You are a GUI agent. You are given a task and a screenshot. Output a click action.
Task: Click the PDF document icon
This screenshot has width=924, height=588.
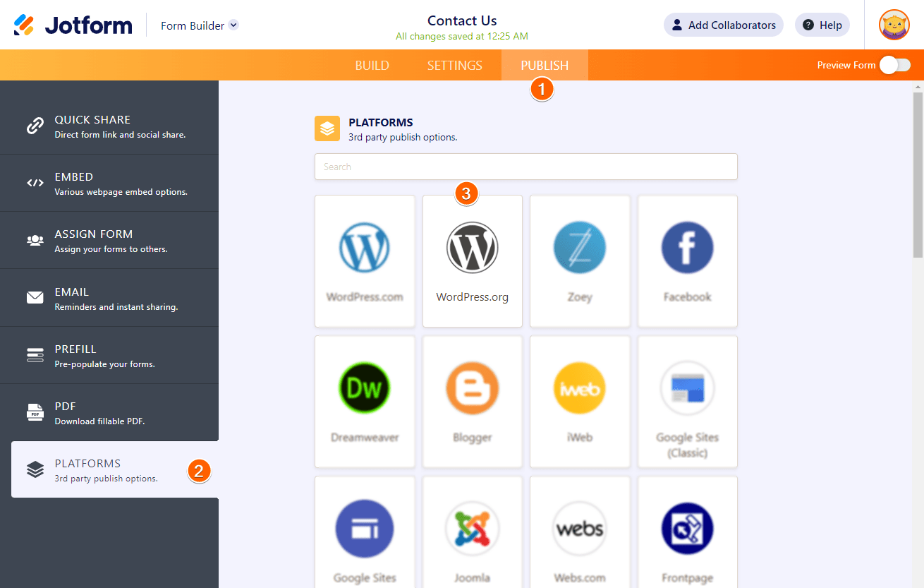[x=35, y=412]
